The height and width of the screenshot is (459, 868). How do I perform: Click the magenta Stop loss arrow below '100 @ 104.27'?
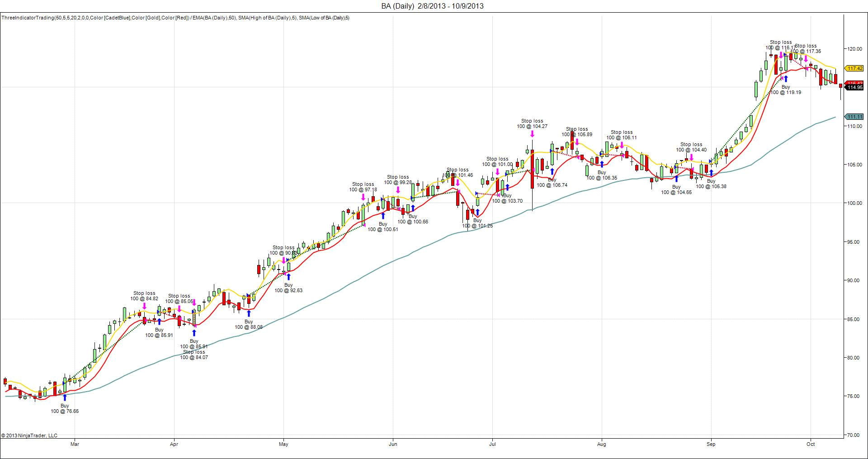(x=532, y=134)
